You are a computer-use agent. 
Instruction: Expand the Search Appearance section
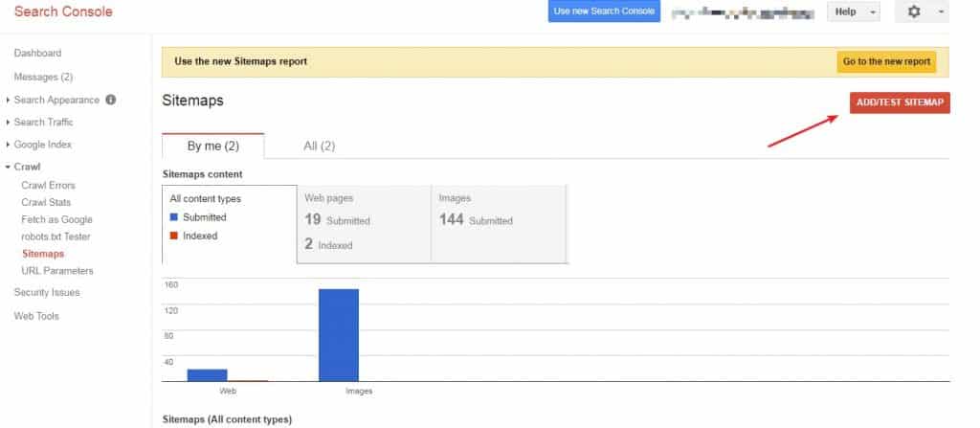[8, 101]
